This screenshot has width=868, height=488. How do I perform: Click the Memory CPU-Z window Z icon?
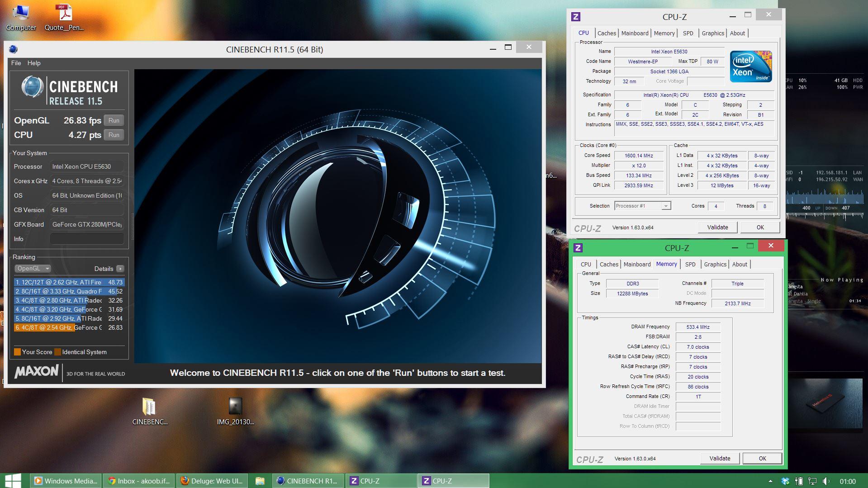(x=578, y=248)
